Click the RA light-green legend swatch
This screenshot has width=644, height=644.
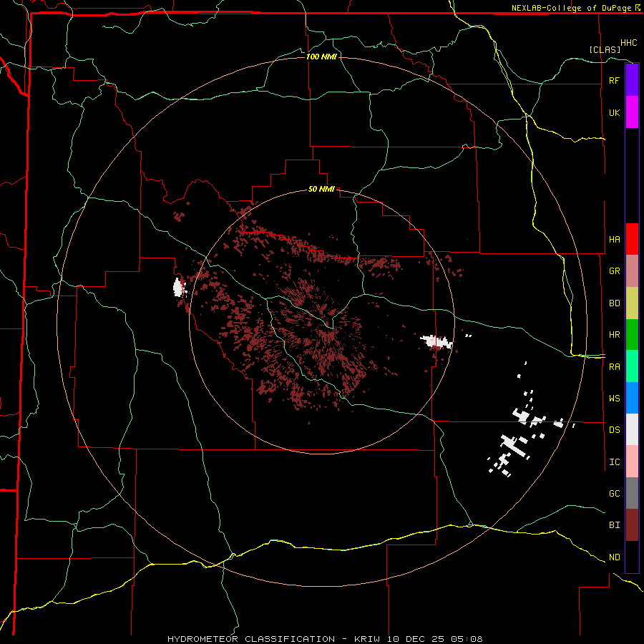632,366
